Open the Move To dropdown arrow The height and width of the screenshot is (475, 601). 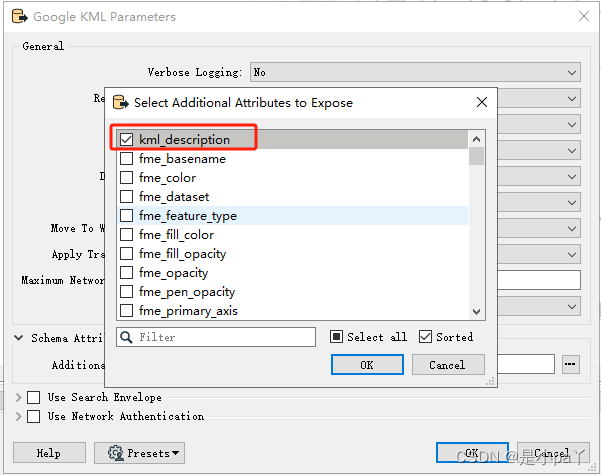572,229
